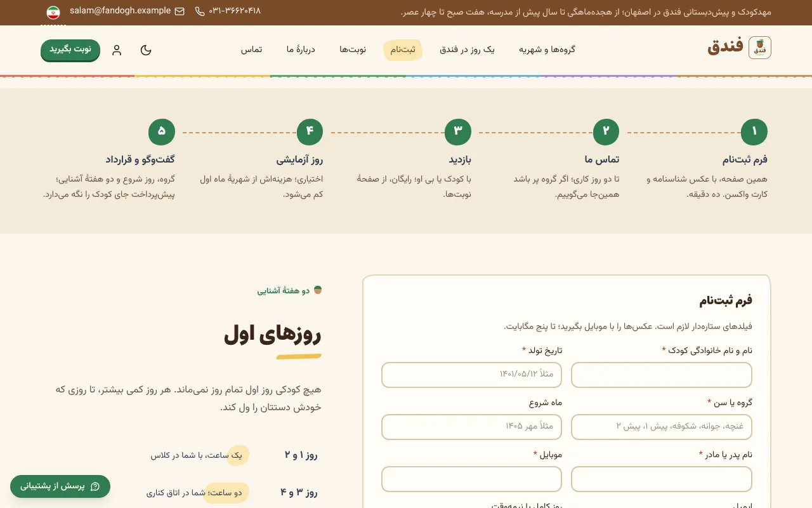812x508 pixels.
Task: Click the Iran flag language icon
Action: [x=53, y=12]
